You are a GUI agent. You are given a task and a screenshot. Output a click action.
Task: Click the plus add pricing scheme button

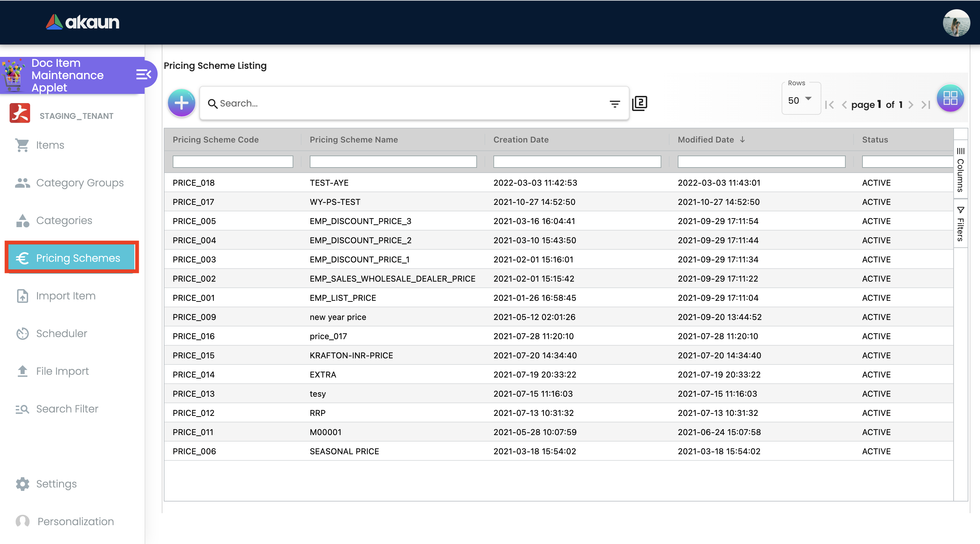pos(182,103)
